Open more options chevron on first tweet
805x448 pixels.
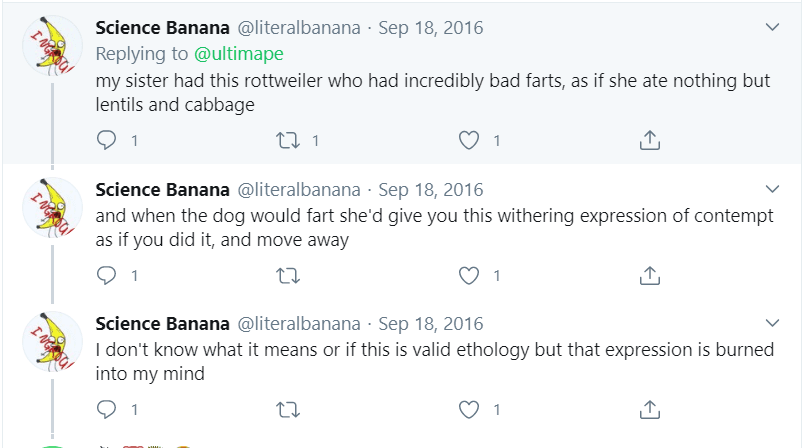[x=772, y=27]
